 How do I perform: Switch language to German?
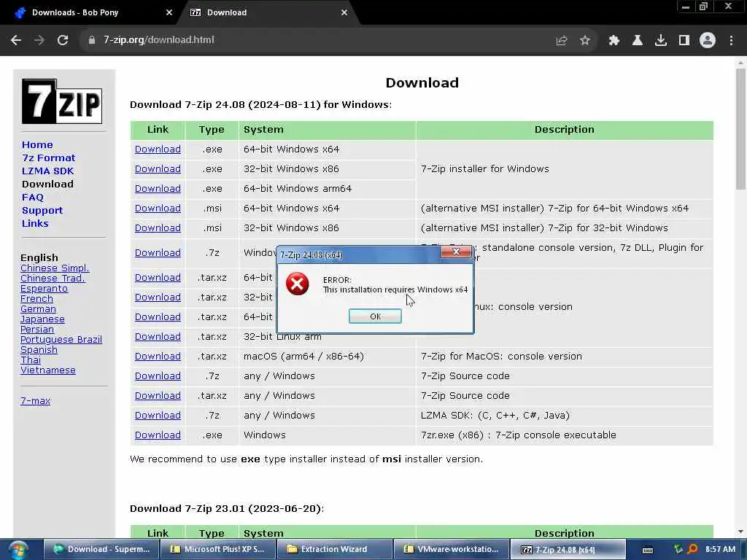[x=38, y=309]
